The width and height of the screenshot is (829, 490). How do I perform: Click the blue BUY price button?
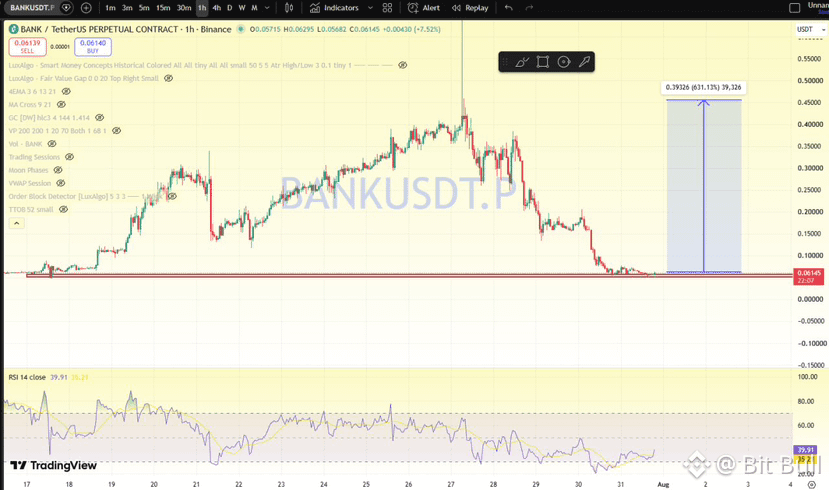click(93, 47)
